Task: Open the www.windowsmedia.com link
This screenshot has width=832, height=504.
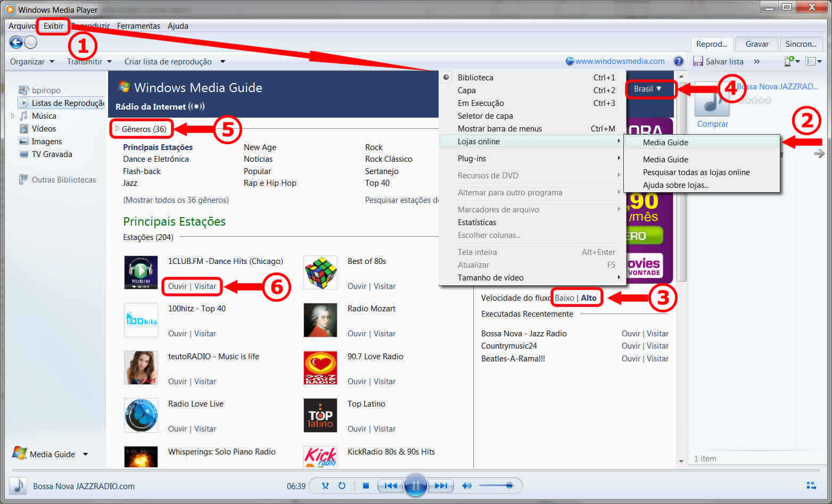Action: (x=620, y=61)
